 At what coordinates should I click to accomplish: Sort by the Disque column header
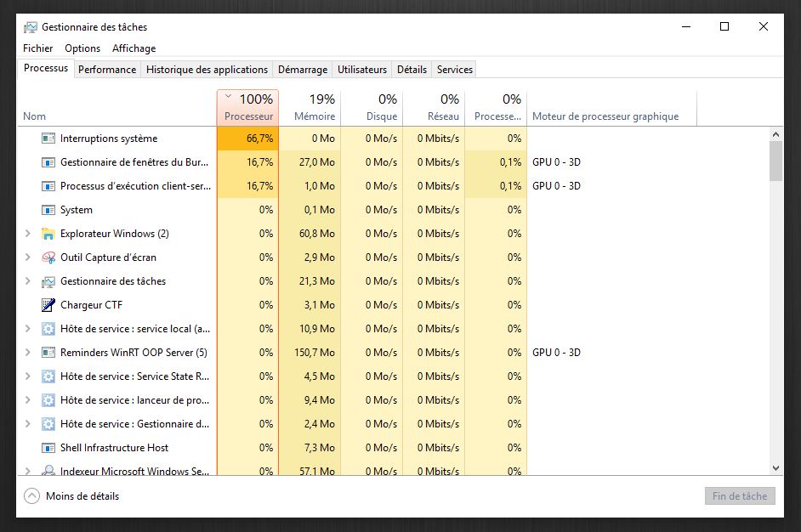372,108
